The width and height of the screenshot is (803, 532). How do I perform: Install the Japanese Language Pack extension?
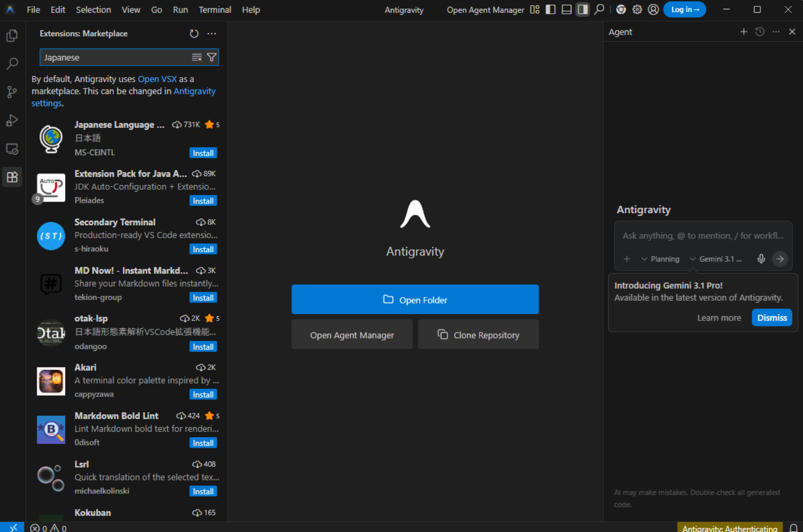click(203, 153)
